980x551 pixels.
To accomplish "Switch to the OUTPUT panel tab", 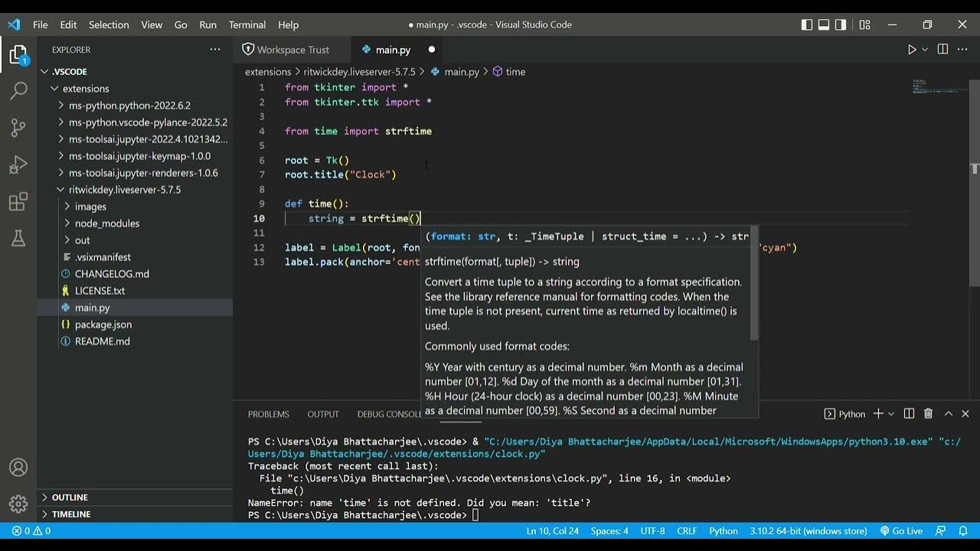I will coord(323,414).
